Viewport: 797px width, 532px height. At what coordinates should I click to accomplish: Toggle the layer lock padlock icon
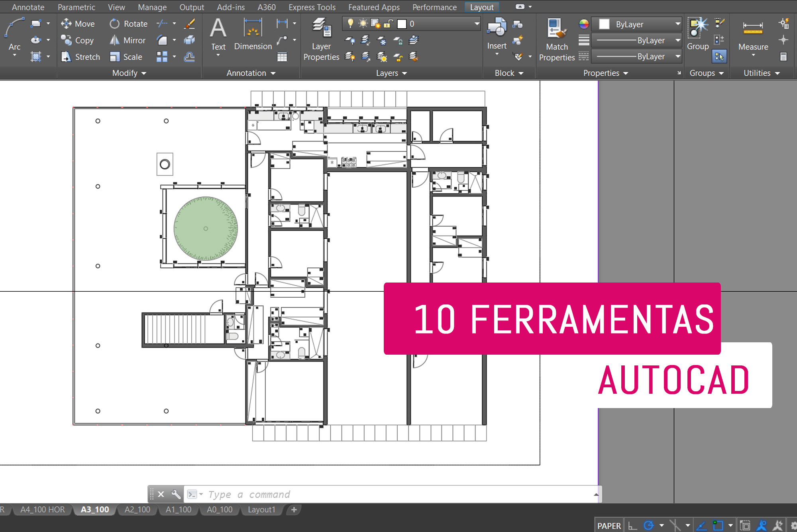click(x=389, y=24)
